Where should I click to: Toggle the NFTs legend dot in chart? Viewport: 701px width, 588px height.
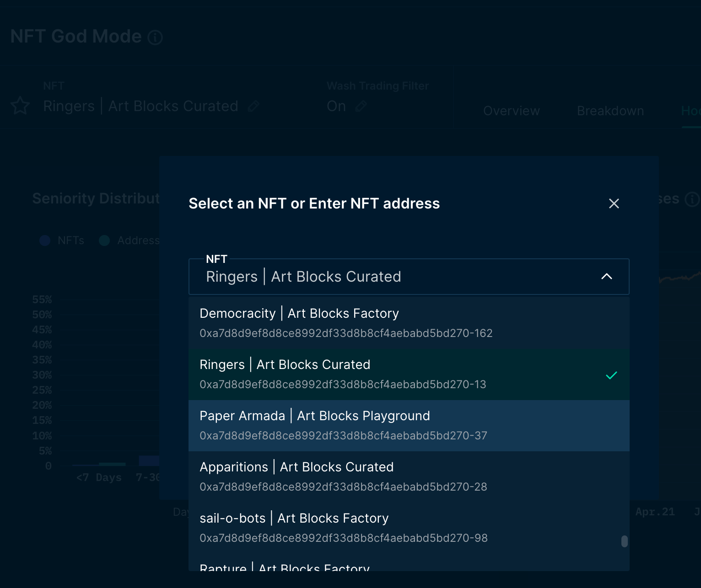coord(45,241)
